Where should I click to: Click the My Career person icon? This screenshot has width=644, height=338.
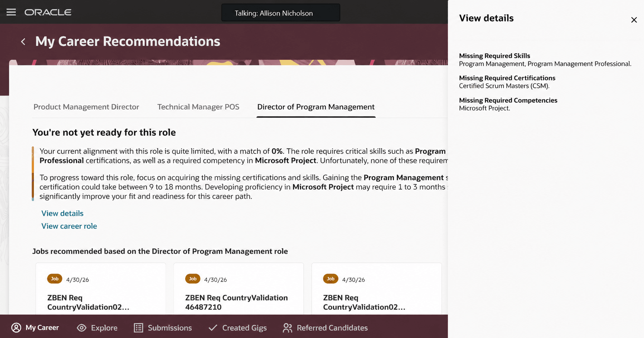[x=16, y=328]
